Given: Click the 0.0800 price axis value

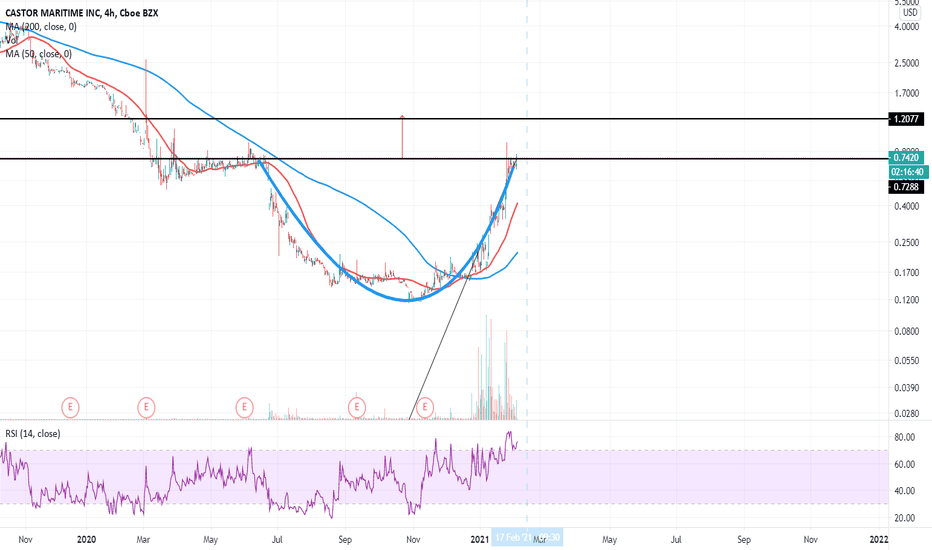Looking at the screenshot, I should click(x=906, y=331).
